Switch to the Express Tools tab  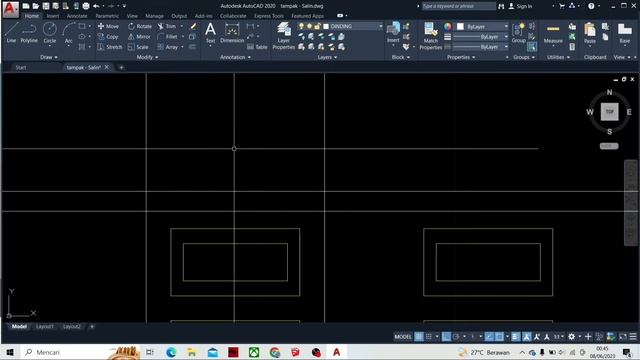[x=269, y=16]
